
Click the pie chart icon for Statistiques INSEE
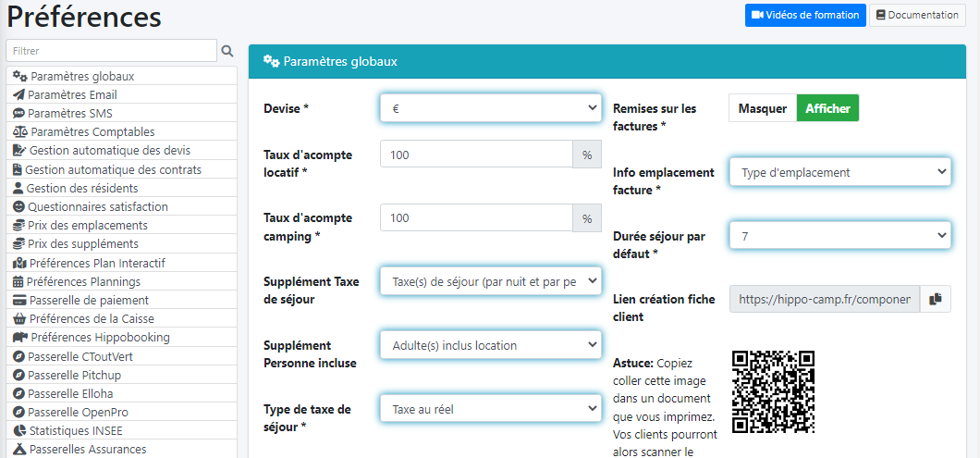(x=18, y=431)
